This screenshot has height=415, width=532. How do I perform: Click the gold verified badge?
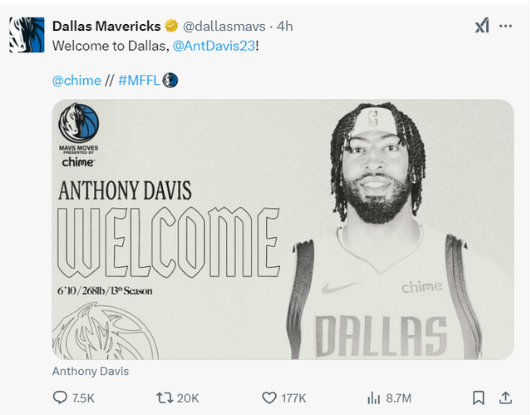(171, 26)
